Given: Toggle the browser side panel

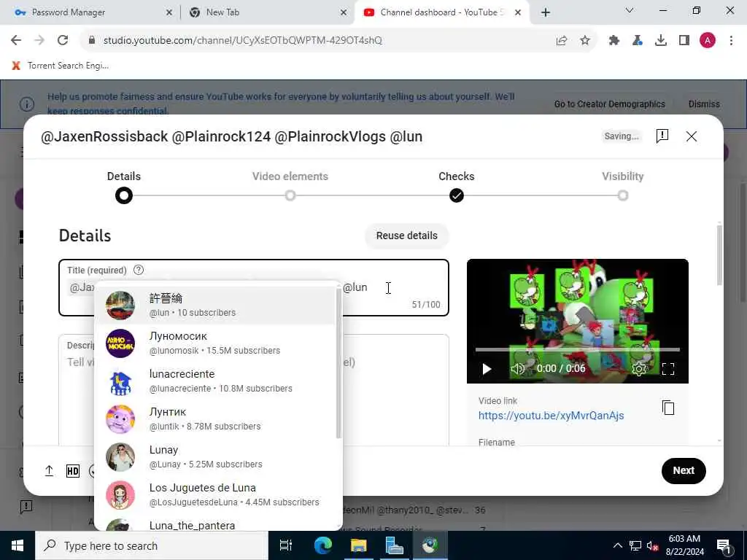Looking at the screenshot, I should pos(684,41).
